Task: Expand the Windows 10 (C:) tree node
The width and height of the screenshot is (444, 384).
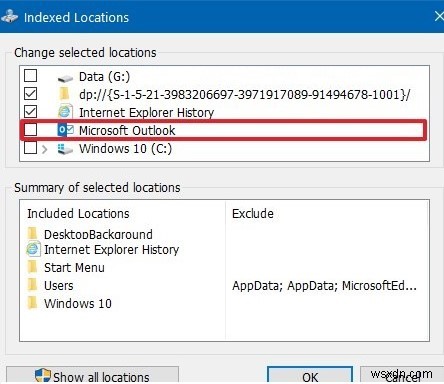Action: [x=45, y=149]
